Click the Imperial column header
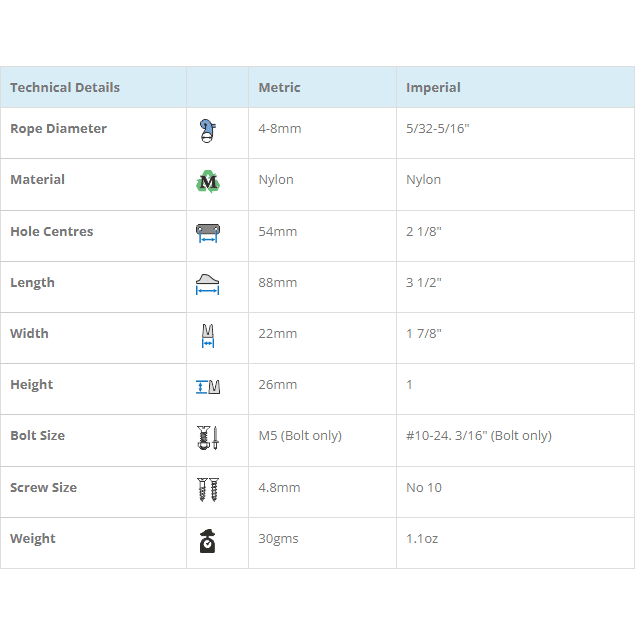 pyautogui.click(x=433, y=88)
